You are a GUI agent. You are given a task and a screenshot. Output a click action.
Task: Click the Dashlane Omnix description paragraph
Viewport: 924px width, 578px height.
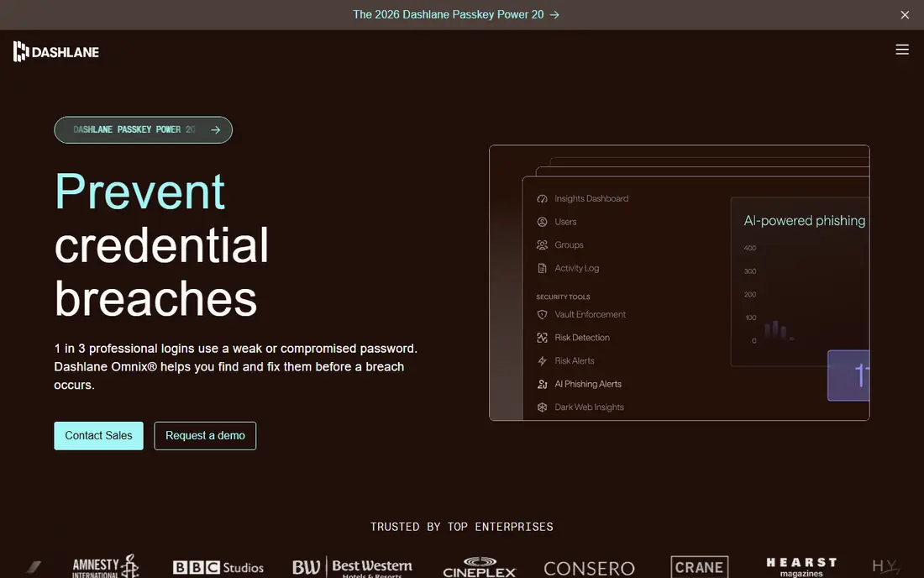click(236, 366)
